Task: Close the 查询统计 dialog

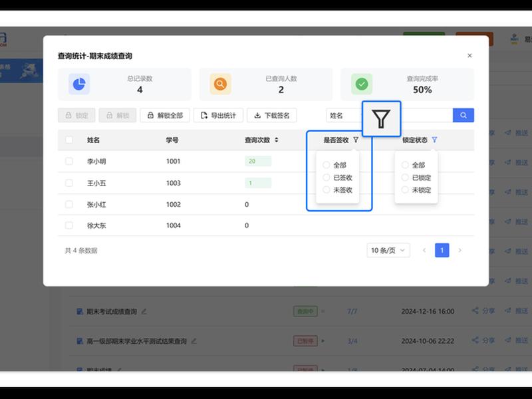Action: pos(469,55)
